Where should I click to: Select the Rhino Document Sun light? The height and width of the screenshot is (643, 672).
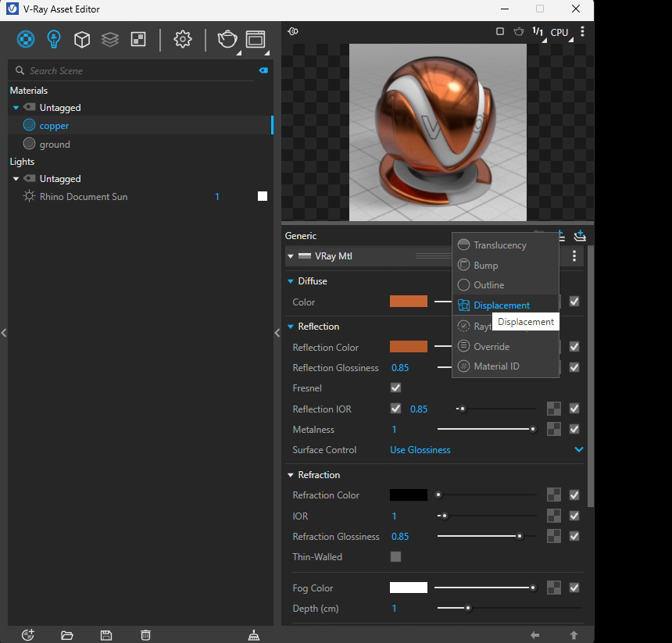[141, 197]
